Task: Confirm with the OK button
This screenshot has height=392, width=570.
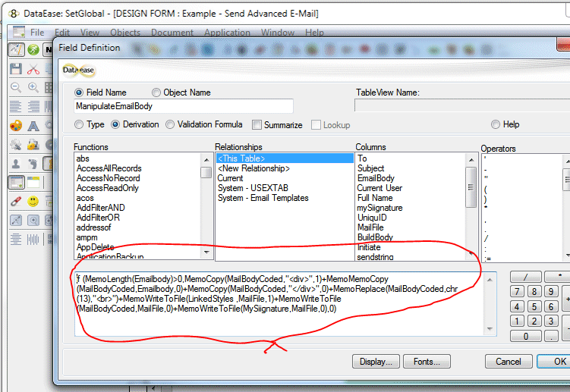Action: click(553, 362)
